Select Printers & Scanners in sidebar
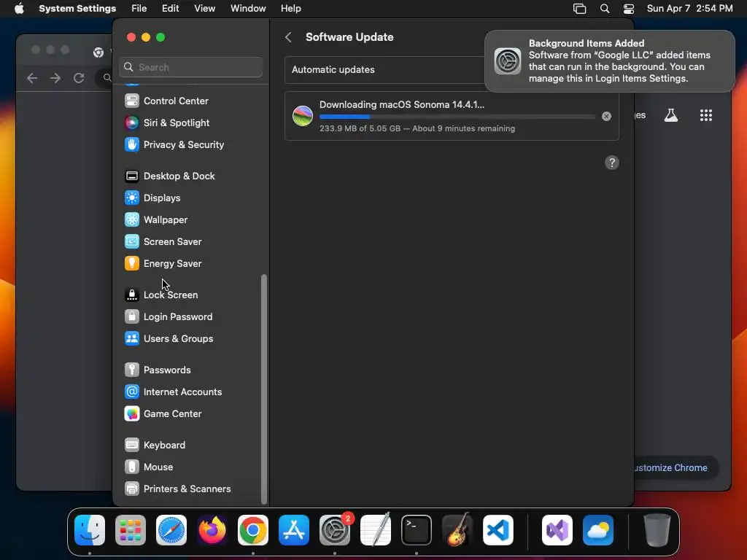The image size is (747, 560). pyautogui.click(x=190, y=489)
